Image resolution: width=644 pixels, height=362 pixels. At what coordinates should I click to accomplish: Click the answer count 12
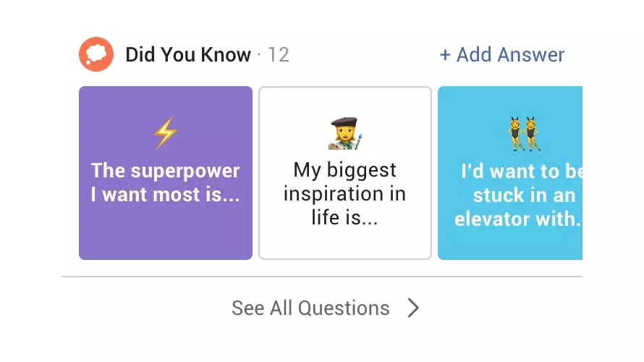(279, 54)
